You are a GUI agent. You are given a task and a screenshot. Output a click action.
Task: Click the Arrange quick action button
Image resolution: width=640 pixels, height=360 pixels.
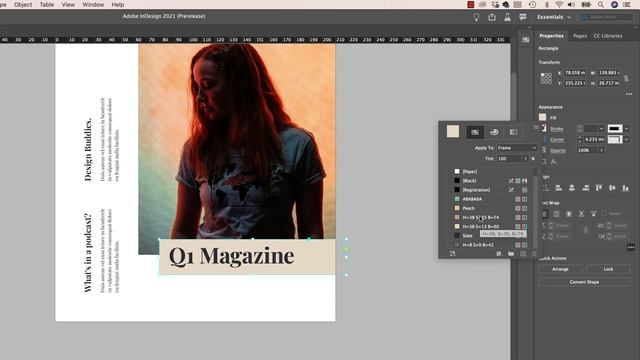click(x=560, y=269)
